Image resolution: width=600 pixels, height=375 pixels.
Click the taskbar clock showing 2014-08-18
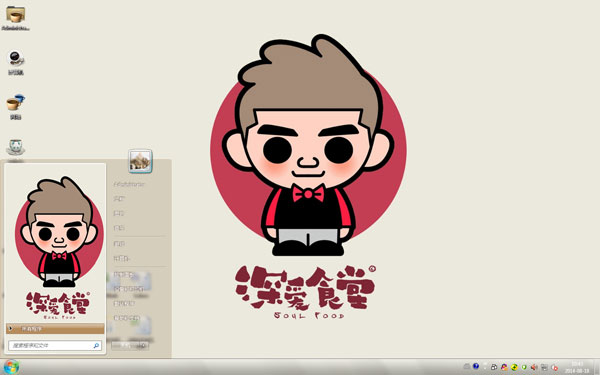[x=577, y=367]
